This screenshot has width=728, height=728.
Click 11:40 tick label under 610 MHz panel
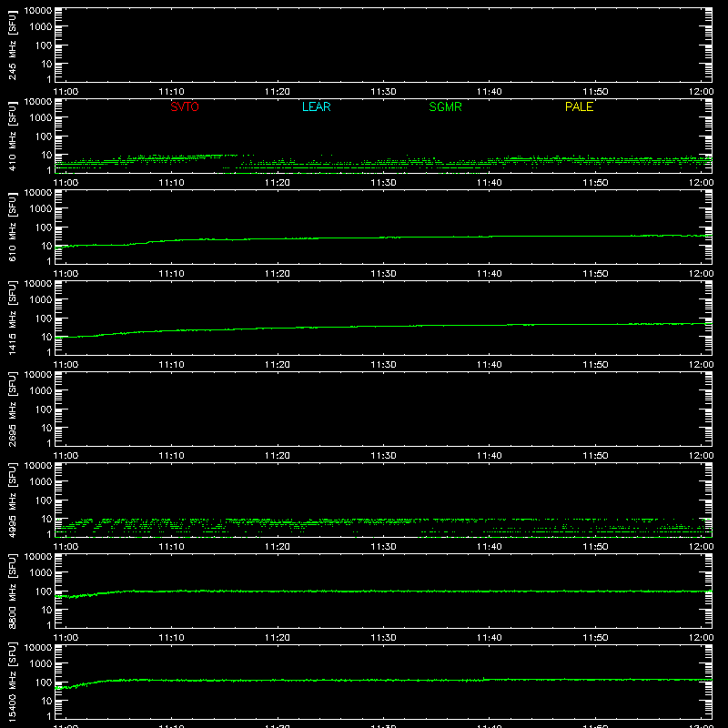pyautogui.click(x=490, y=274)
